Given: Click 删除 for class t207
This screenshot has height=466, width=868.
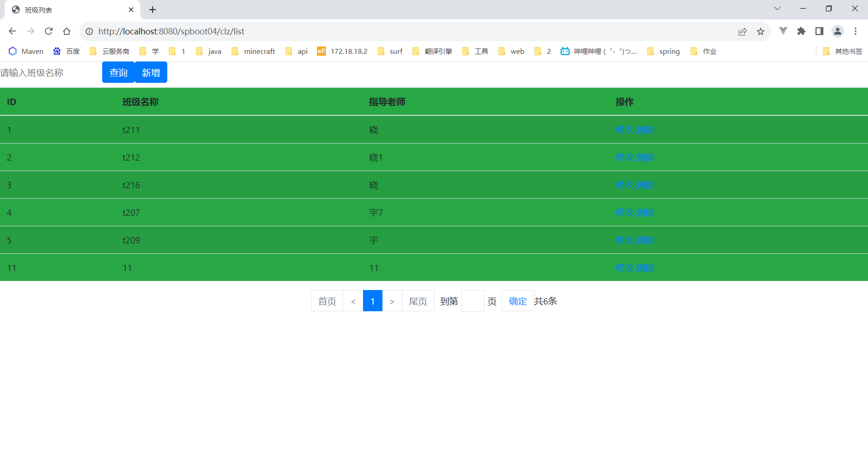Looking at the screenshot, I should pos(645,213).
